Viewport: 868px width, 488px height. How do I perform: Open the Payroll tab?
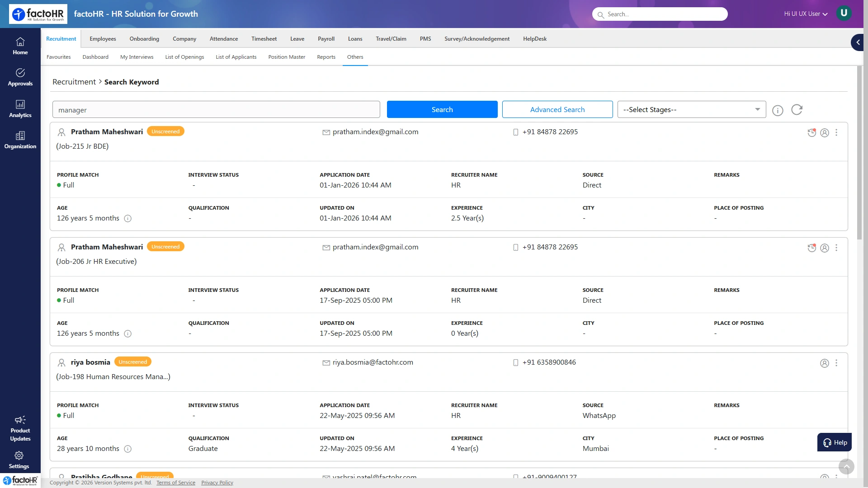(326, 39)
